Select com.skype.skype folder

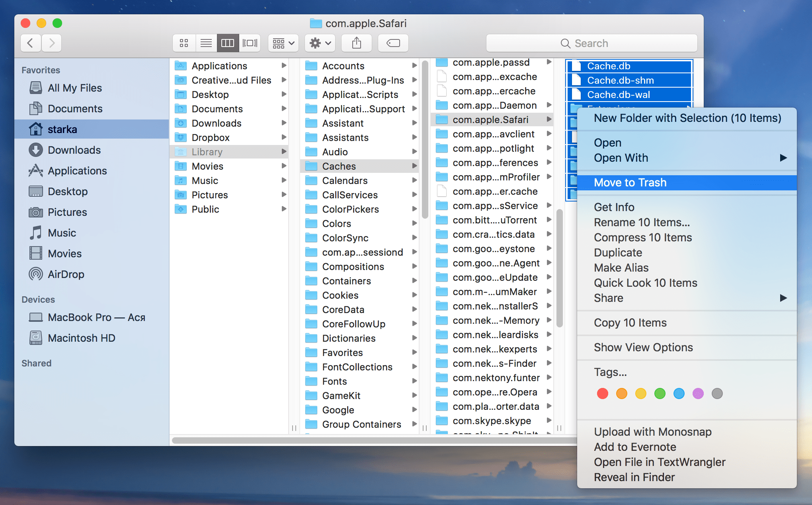pos(492,421)
